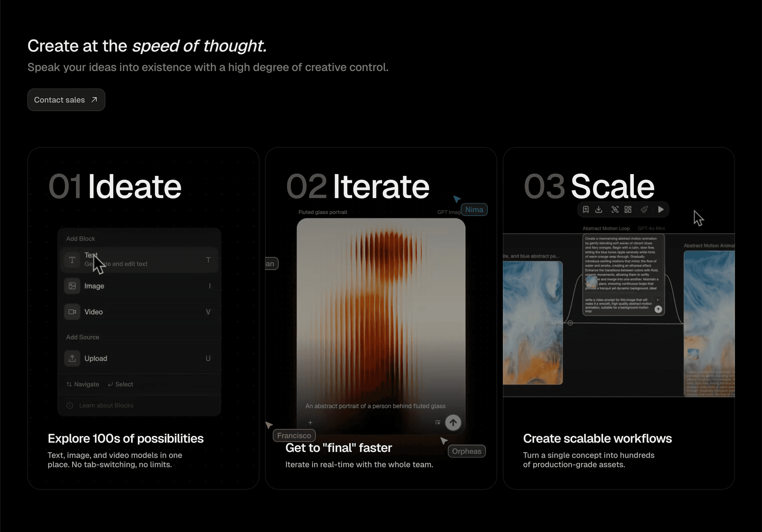Send the video prompt with small arrow button
Viewport: 762px width, 532px height.
tap(658, 309)
